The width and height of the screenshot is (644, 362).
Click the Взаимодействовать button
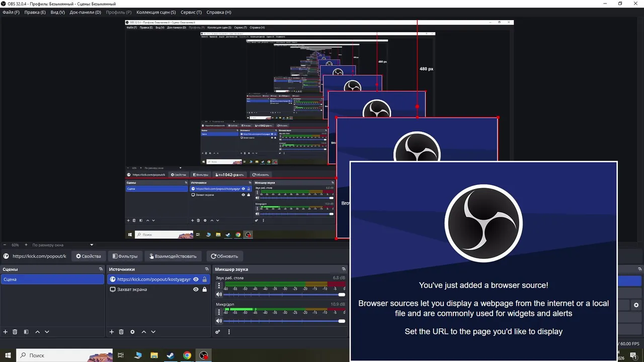click(173, 256)
